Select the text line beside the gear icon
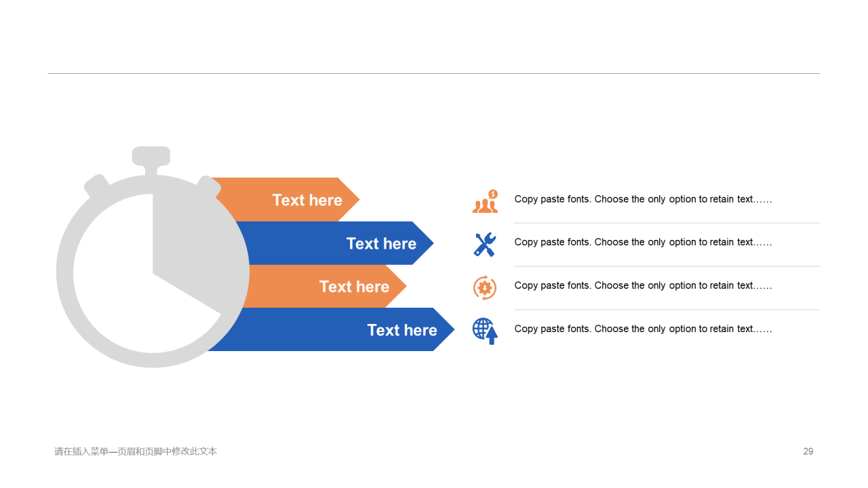The width and height of the screenshot is (868, 488). [x=643, y=285]
